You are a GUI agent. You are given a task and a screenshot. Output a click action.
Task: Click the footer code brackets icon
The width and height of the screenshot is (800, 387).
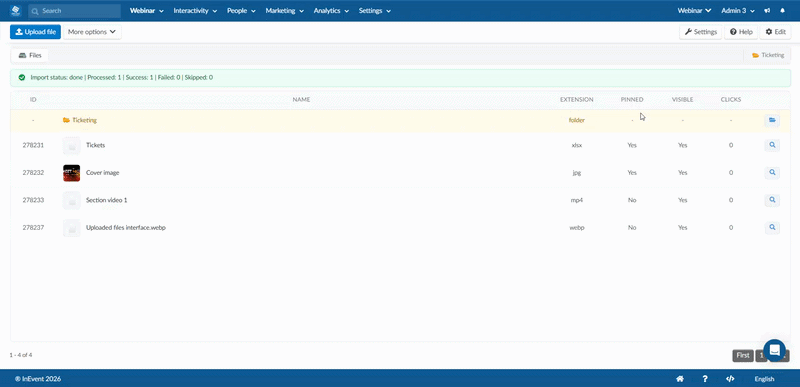(730, 379)
